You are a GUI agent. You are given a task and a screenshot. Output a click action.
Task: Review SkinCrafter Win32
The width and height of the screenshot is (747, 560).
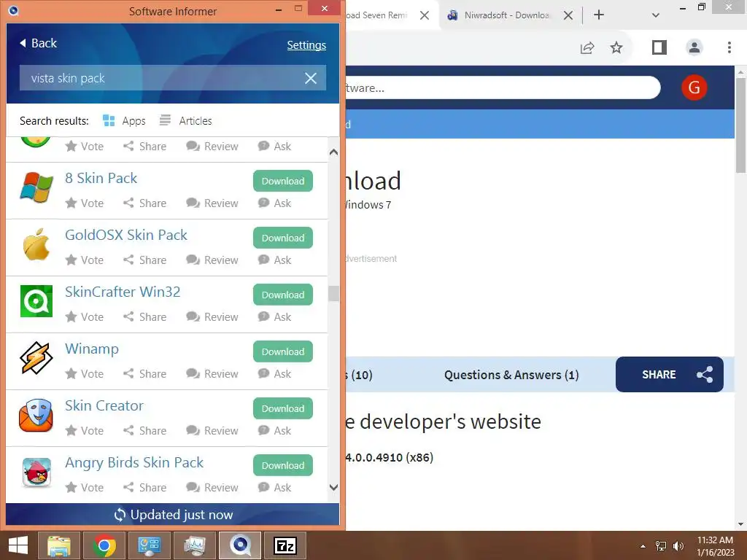pos(212,317)
